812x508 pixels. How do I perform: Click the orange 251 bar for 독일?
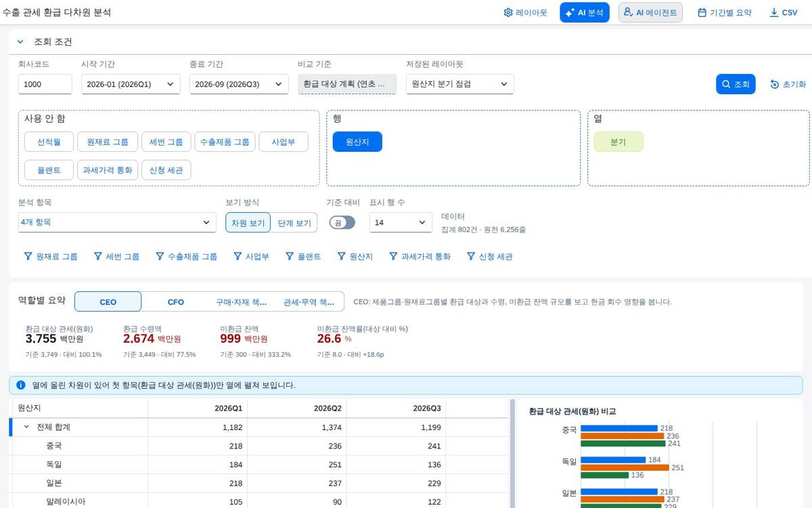625,467
